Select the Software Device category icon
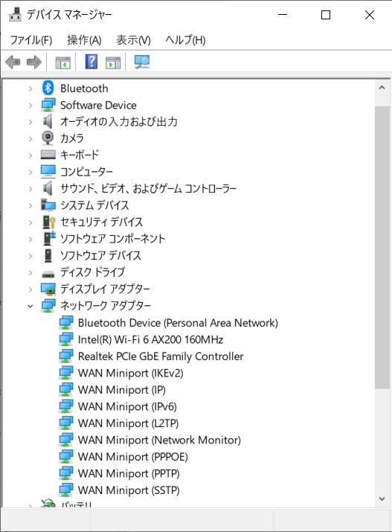Image resolution: width=392 pixels, height=532 pixels. [x=48, y=105]
